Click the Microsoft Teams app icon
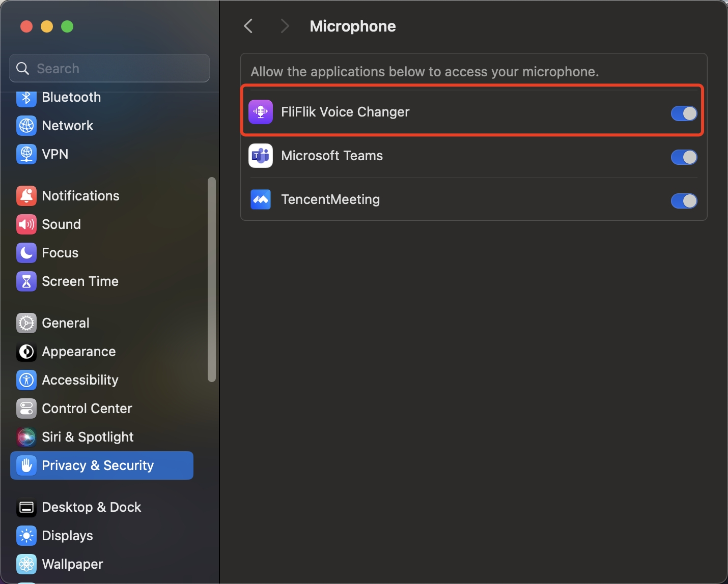Image resolution: width=728 pixels, height=584 pixels. (260, 156)
